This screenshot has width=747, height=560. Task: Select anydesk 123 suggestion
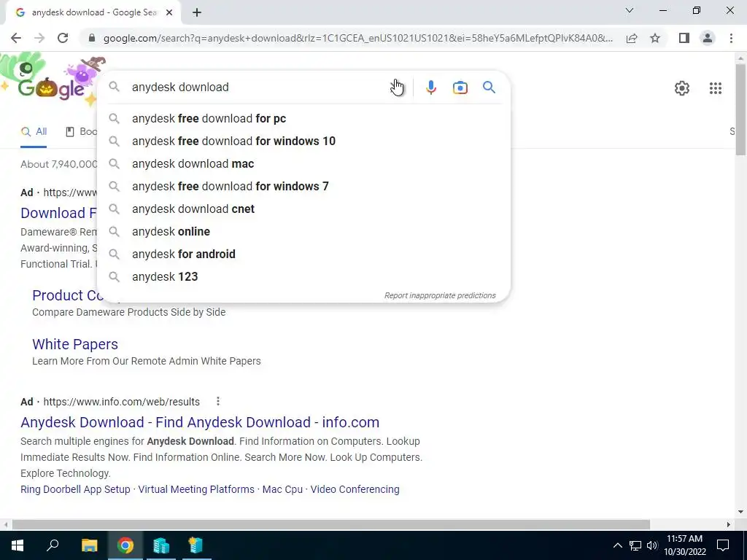pos(303,276)
